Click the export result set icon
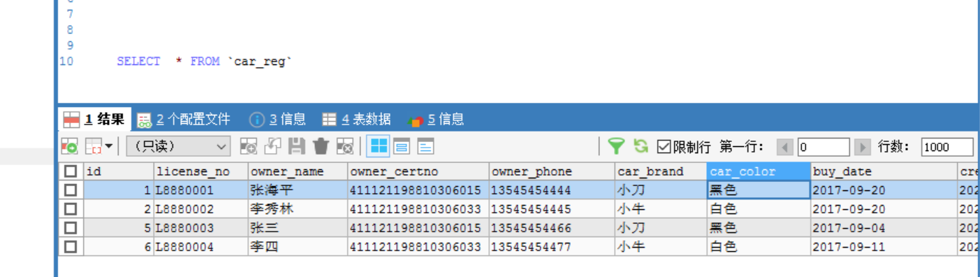 pyautogui.click(x=69, y=146)
